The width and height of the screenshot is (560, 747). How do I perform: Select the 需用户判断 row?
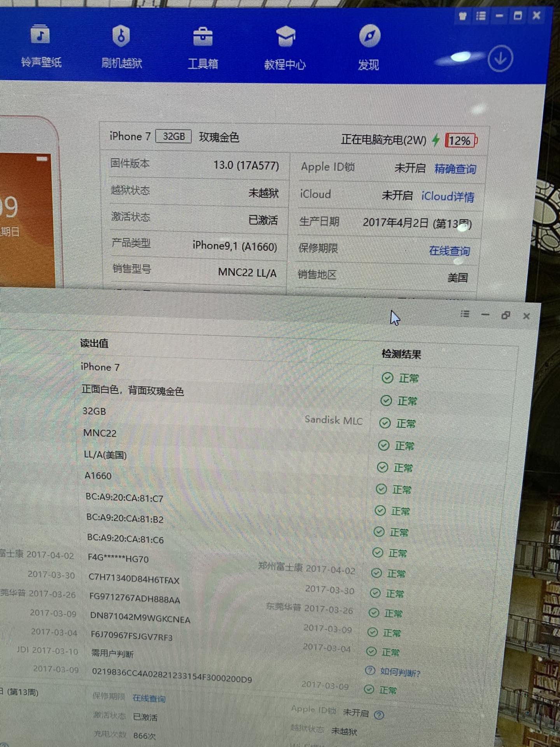(x=112, y=654)
